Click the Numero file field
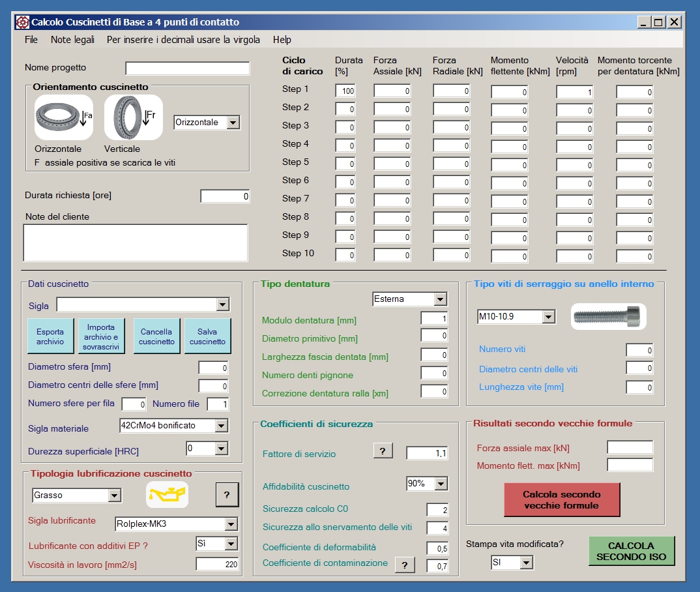Screen dimensions: 700x592 tap(218, 404)
